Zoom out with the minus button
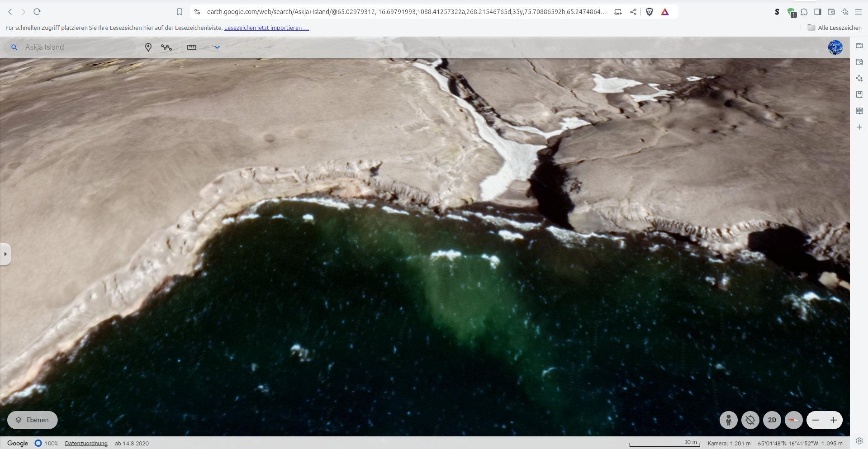The width and height of the screenshot is (868, 449). point(816,420)
